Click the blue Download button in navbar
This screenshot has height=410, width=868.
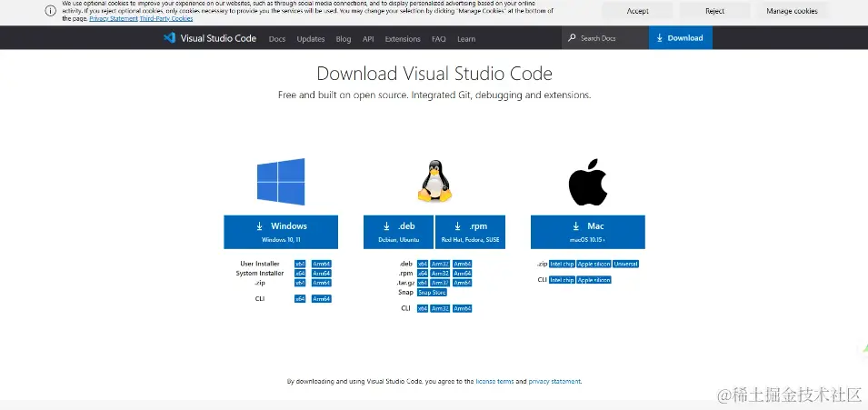pos(681,37)
